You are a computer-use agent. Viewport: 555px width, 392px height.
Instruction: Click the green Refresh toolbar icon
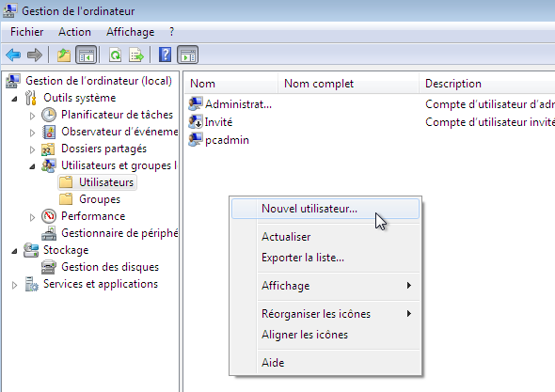[116, 55]
